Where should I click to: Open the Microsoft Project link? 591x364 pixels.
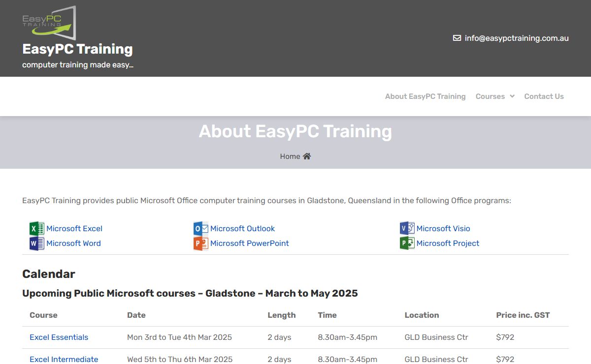448,243
